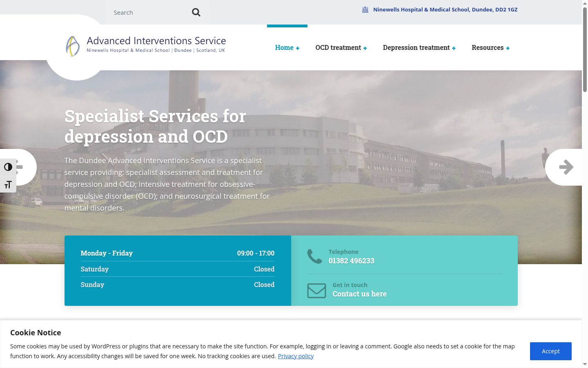588x368 pixels.
Task: Click the Cookie Notice heading
Action: [36, 333]
